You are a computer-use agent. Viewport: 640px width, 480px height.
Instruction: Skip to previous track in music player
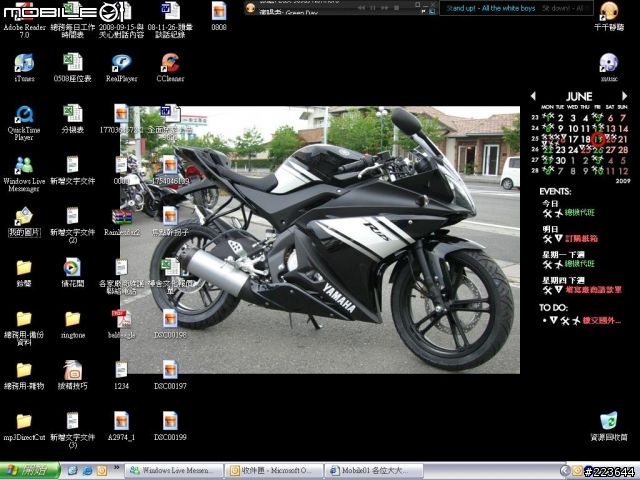(x=361, y=8)
